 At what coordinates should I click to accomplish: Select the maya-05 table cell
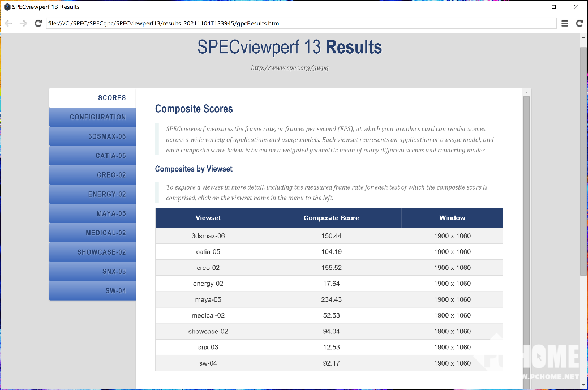point(208,299)
